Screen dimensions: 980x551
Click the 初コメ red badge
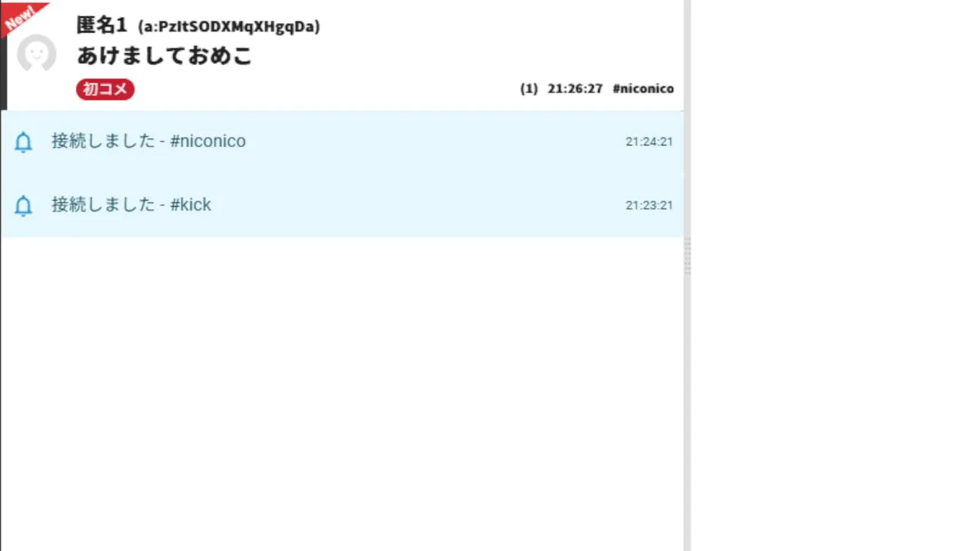tap(105, 89)
